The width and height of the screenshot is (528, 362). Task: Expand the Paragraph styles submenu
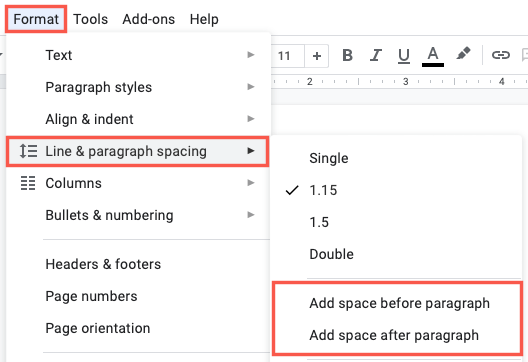(138, 87)
